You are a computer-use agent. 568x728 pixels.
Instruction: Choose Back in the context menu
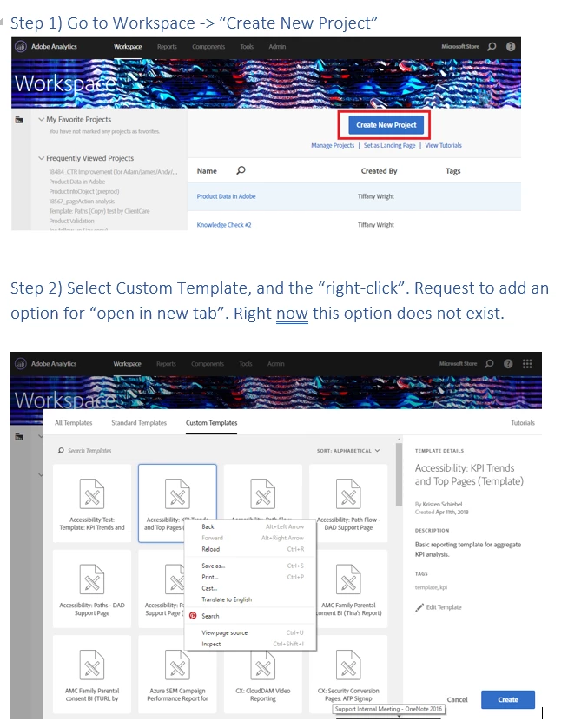(x=251, y=526)
